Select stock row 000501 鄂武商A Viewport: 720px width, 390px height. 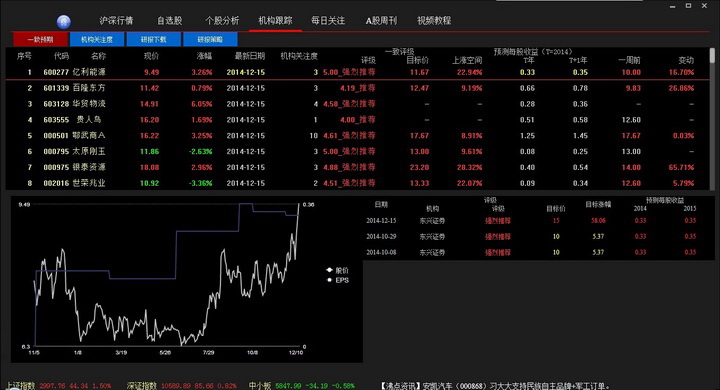[357, 136]
